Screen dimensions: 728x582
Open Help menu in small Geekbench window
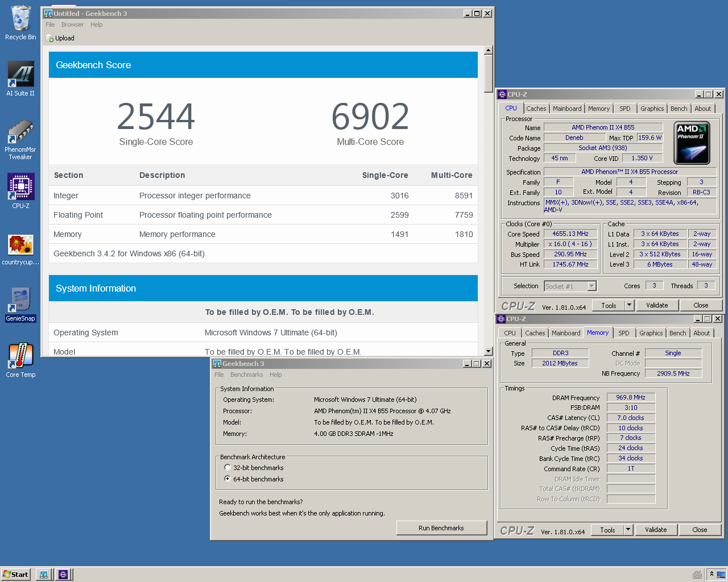[x=275, y=375]
